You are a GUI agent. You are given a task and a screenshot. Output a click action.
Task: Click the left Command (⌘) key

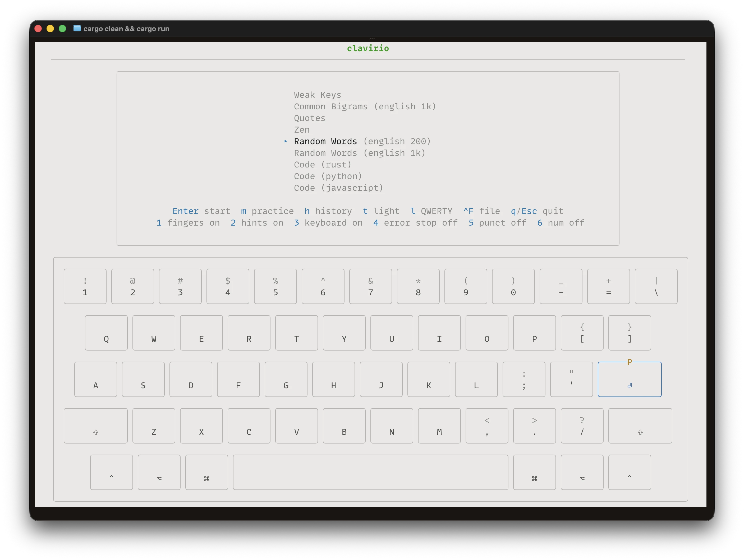click(x=206, y=472)
